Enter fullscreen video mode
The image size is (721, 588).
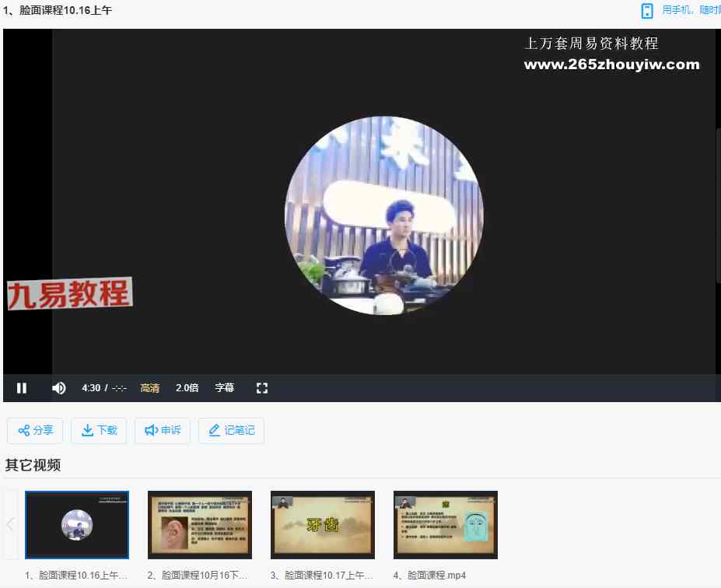click(262, 388)
